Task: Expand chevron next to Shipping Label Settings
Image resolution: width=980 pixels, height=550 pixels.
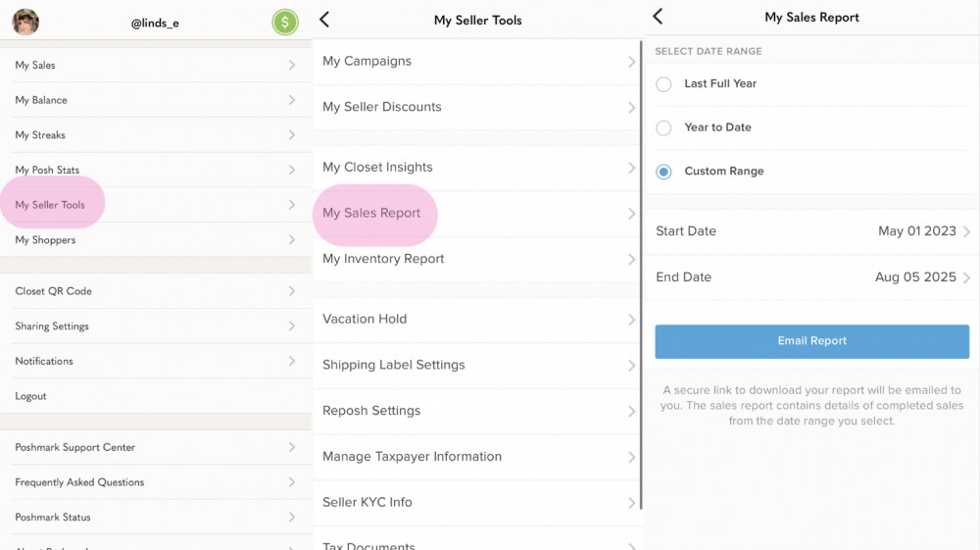Action: coord(631,366)
